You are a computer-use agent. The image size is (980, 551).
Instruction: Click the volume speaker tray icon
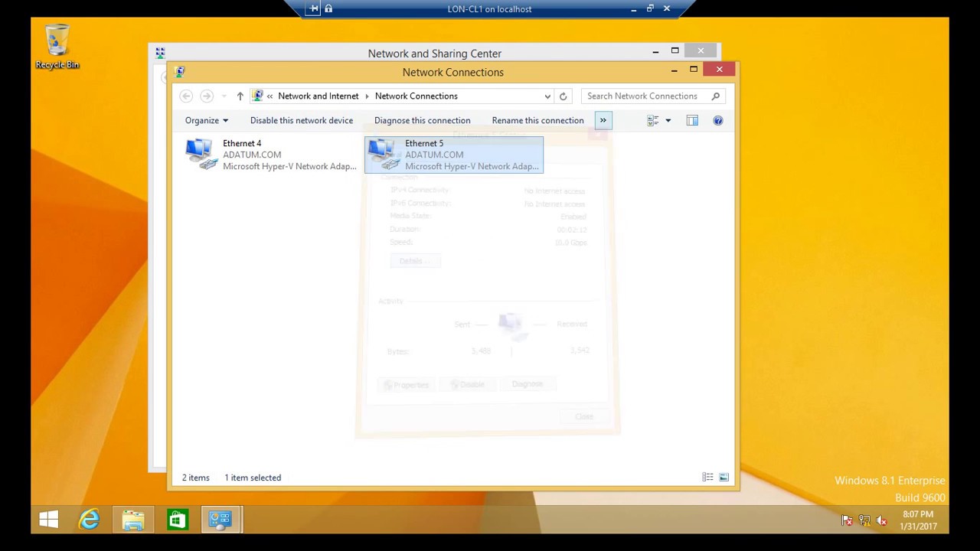point(881,521)
